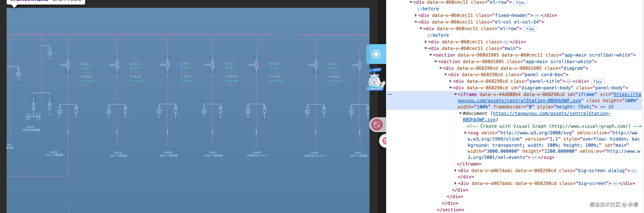Click the red 中/A translate icon
Screen dimensions: 644x213
tap(377, 124)
